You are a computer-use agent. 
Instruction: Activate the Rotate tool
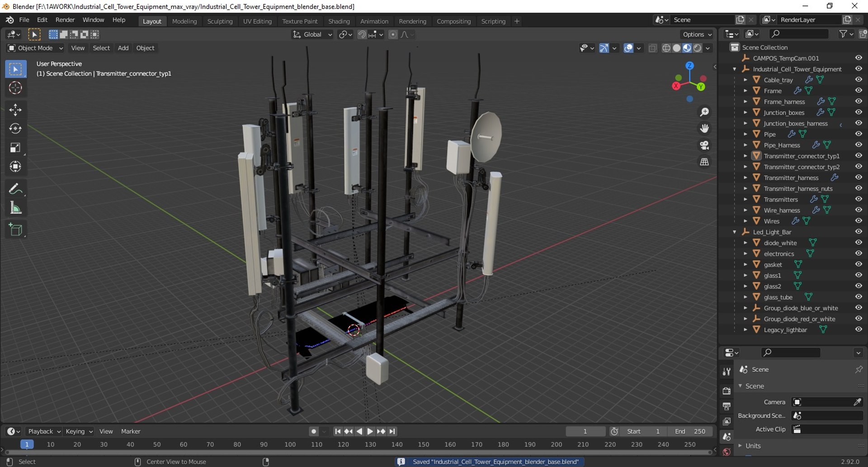click(x=15, y=129)
